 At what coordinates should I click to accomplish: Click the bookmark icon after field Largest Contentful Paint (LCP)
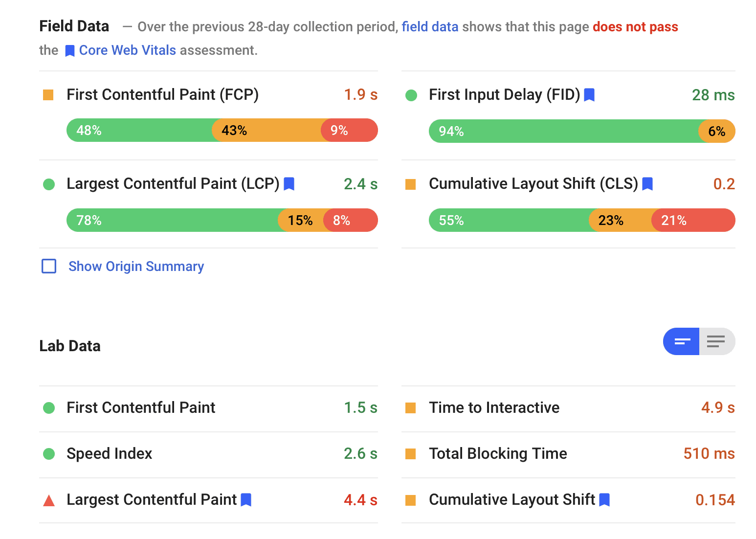click(x=289, y=184)
